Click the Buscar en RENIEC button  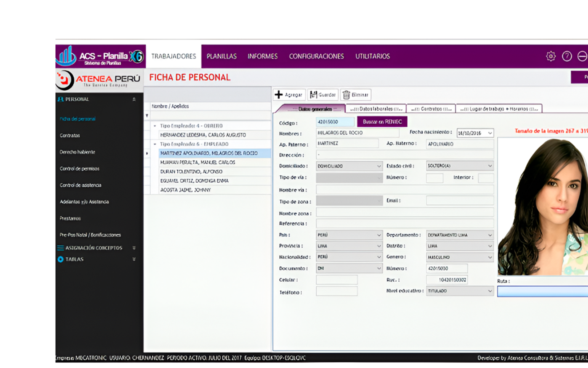pos(382,122)
